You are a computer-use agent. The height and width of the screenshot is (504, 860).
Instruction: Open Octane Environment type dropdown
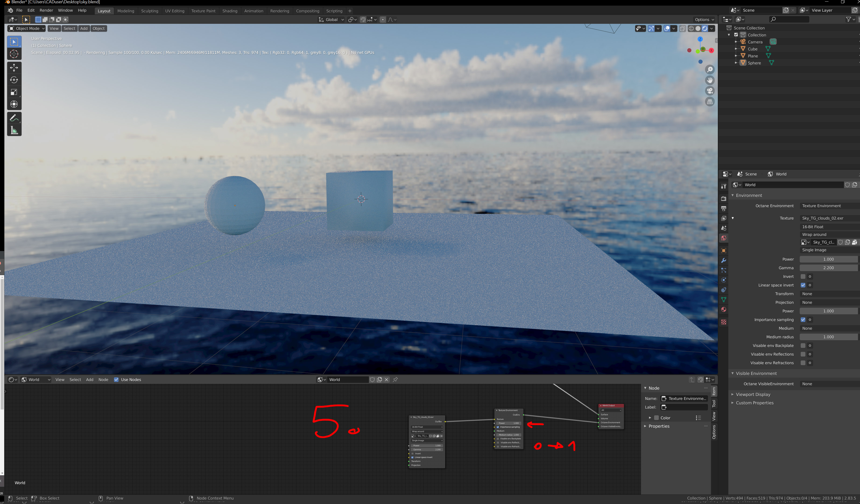pos(829,206)
